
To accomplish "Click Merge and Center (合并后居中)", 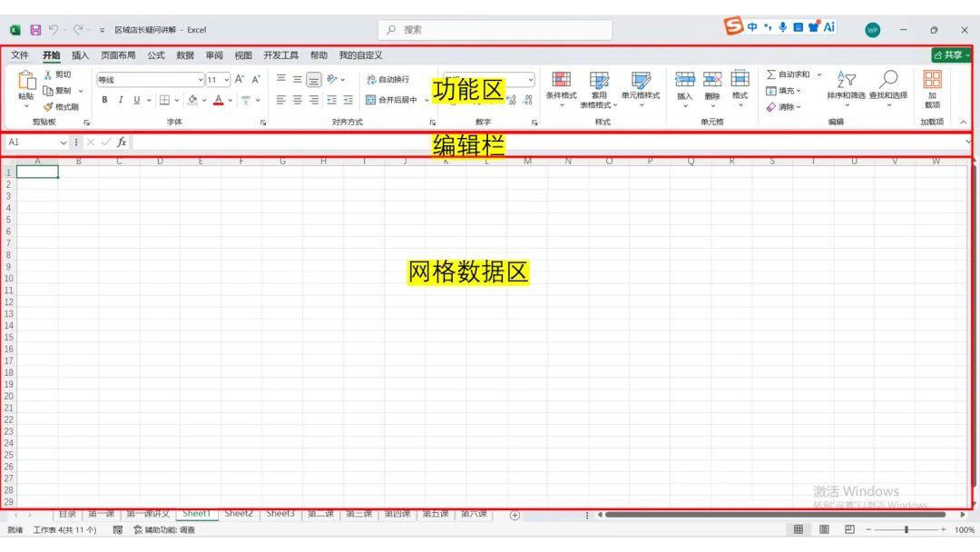I will click(392, 100).
